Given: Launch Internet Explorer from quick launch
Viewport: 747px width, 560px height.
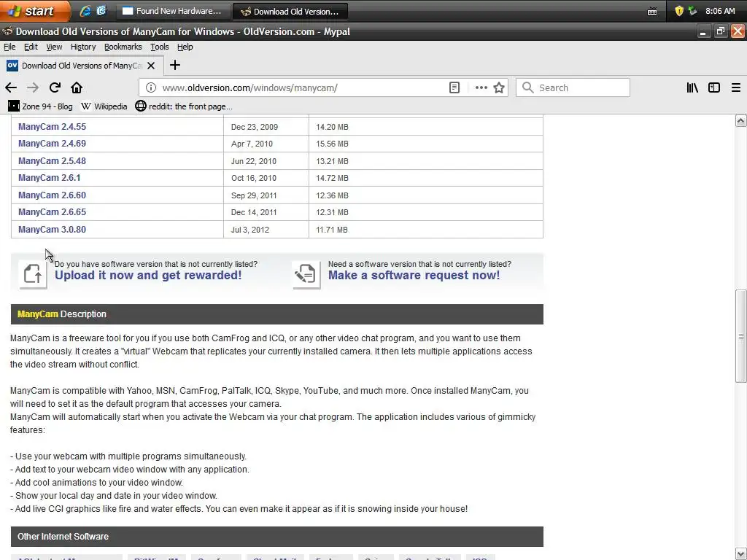Looking at the screenshot, I should [85, 11].
